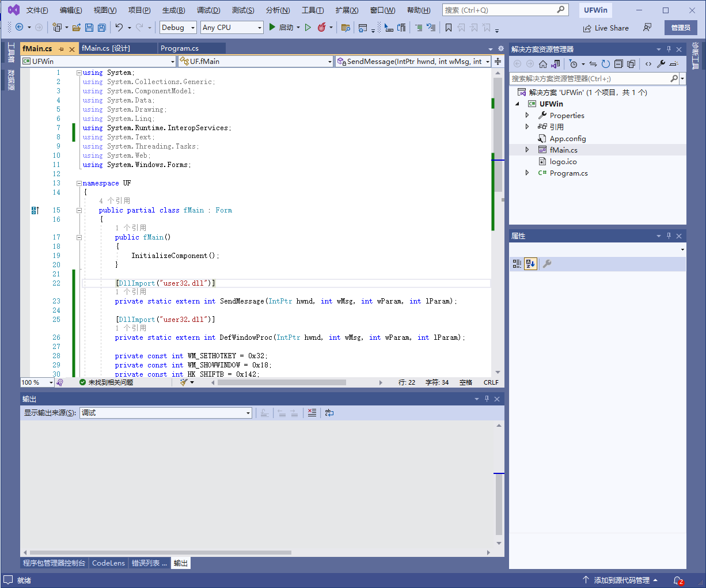The width and height of the screenshot is (706, 588).
Task: Open the output source 调试 dropdown
Action: pos(166,413)
